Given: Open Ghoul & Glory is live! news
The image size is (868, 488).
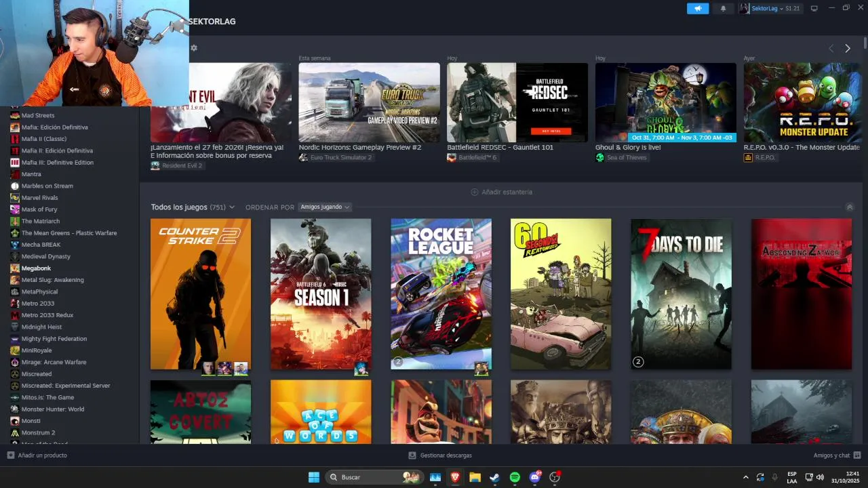Looking at the screenshot, I should coord(666,102).
